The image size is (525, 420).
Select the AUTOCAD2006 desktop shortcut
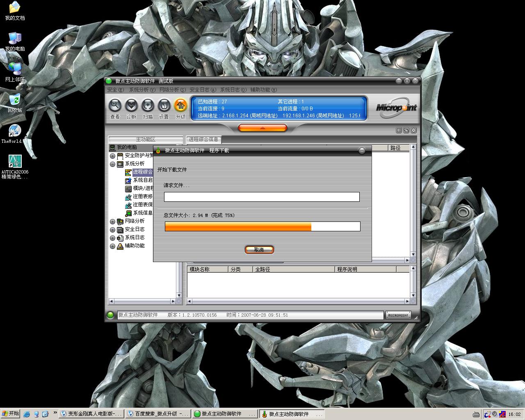[x=15, y=167]
